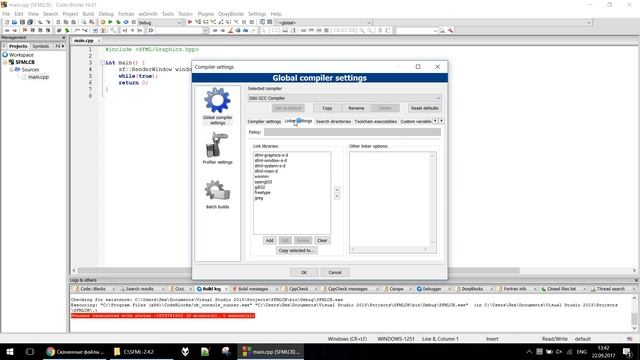Viewport: 640px width, 360px height.
Task: Select freetype library in list
Action: tap(262, 192)
